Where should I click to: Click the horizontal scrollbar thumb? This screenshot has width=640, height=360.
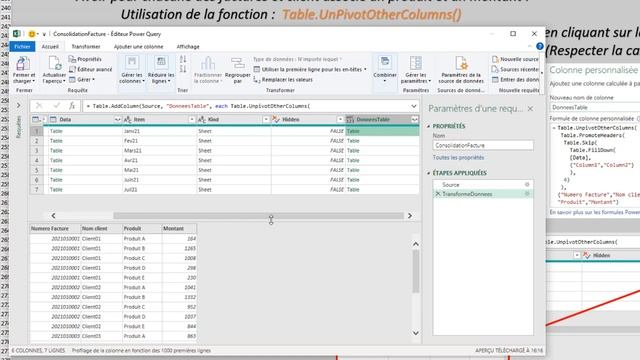[258, 216]
